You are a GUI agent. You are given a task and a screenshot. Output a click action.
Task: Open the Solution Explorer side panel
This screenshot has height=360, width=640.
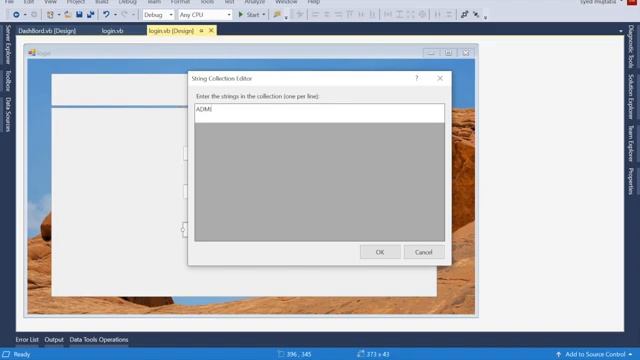coord(631,97)
